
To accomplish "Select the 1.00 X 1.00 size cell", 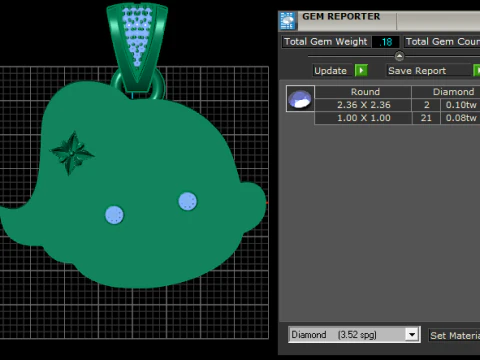I will (363, 118).
